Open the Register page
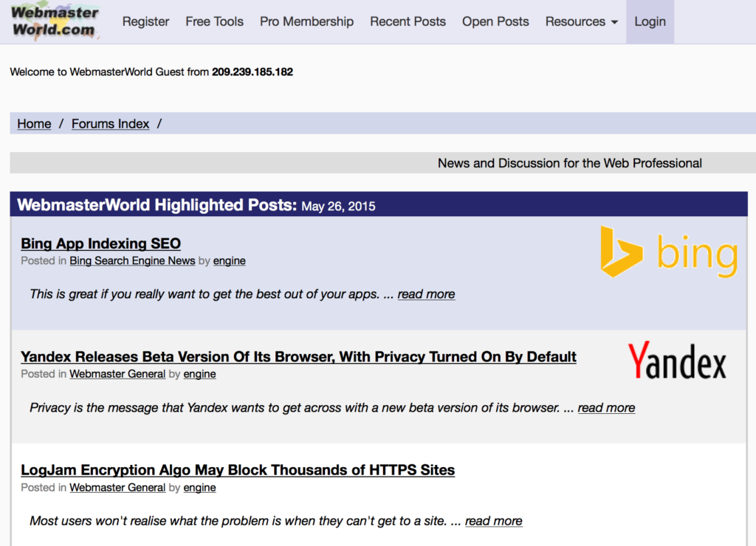This screenshot has width=756, height=546. 145,21
